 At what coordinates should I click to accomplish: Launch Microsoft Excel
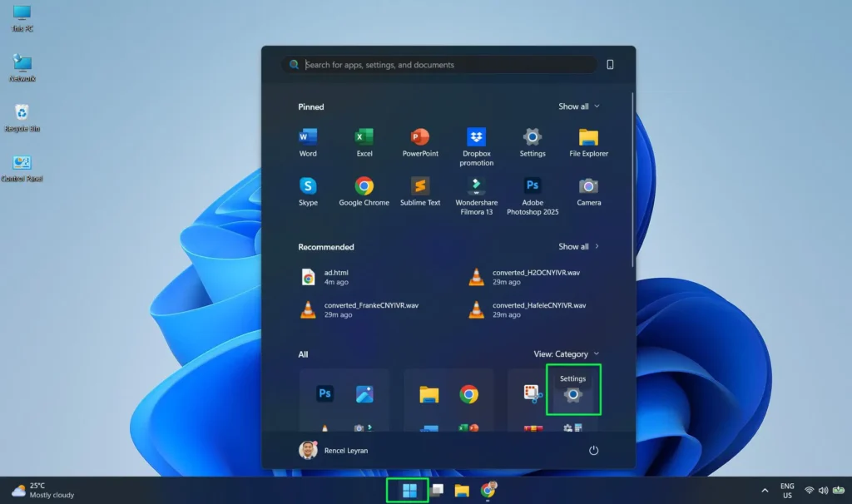(364, 138)
